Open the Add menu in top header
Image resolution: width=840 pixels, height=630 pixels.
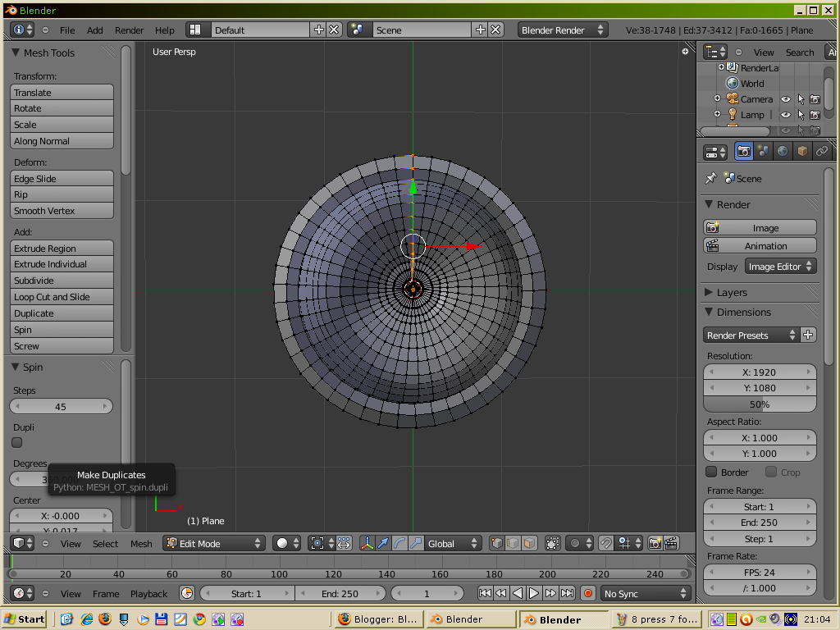94,30
